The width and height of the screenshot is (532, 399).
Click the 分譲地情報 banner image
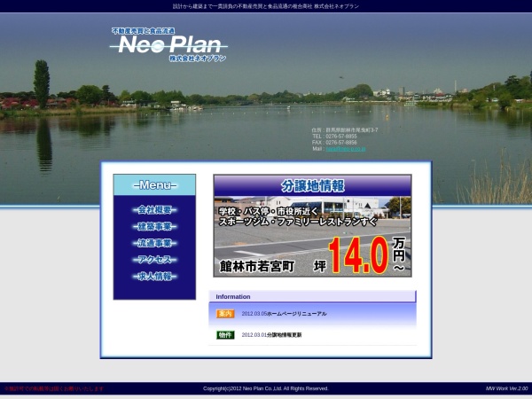coord(312,225)
